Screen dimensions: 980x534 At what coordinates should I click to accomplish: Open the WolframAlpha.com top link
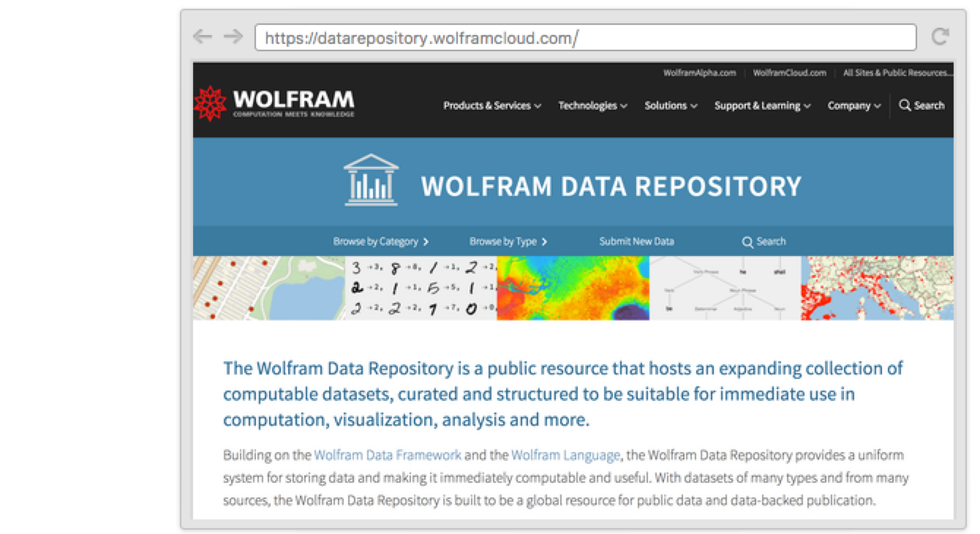pos(699,73)
